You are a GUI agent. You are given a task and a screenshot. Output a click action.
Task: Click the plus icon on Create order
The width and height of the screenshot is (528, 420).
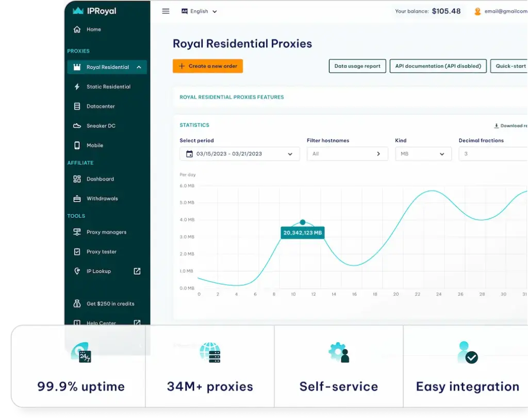[181, 66]
